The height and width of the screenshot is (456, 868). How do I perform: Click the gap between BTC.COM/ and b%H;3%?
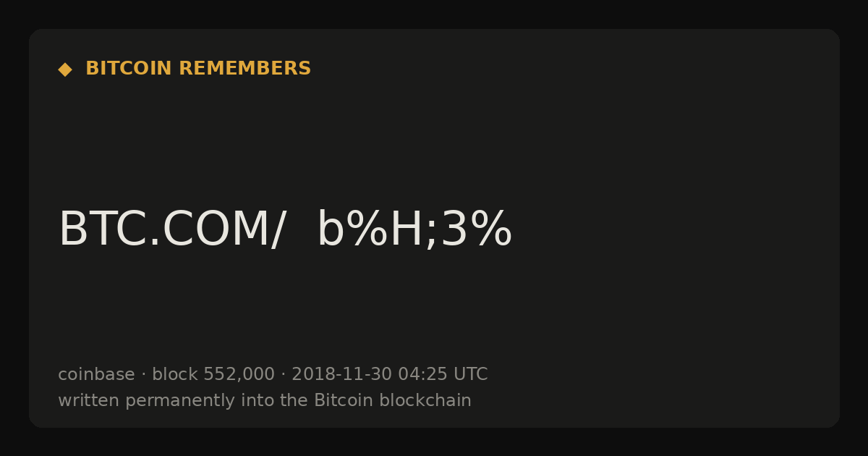(302, 230)
